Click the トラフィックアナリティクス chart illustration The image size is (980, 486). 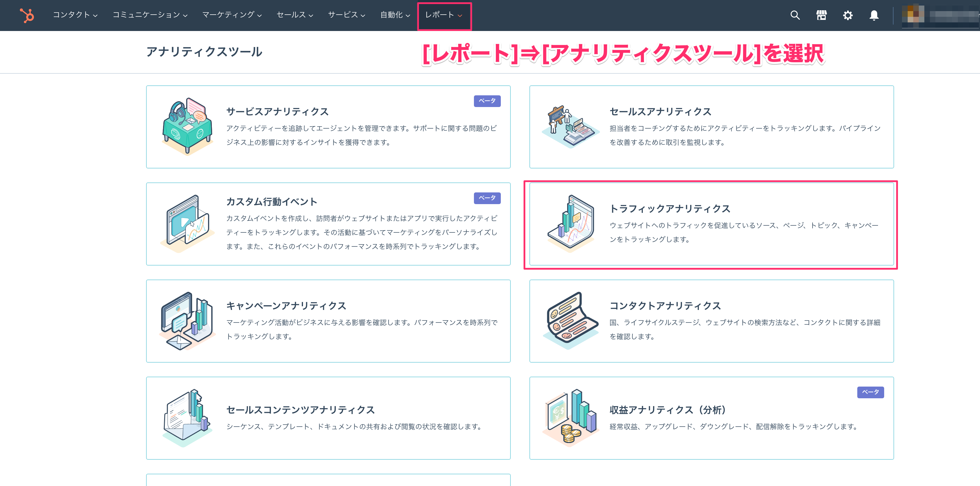coord(570,224)
